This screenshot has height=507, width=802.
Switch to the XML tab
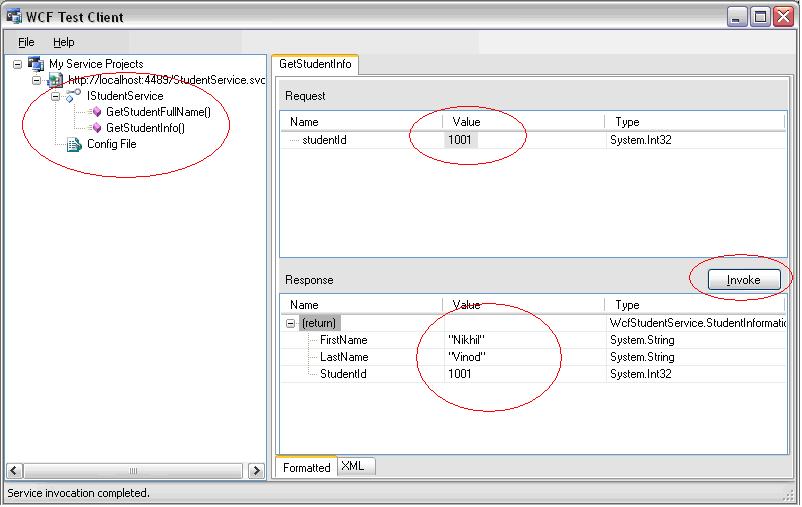pyautogui.click(x=352, y=466)
